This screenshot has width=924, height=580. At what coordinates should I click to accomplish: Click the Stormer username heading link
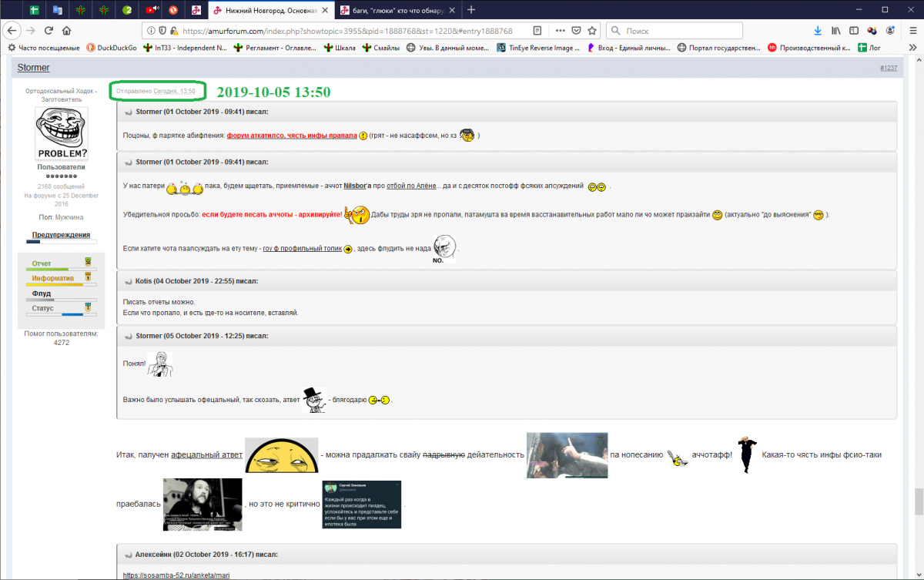click(x=33, y=68)
